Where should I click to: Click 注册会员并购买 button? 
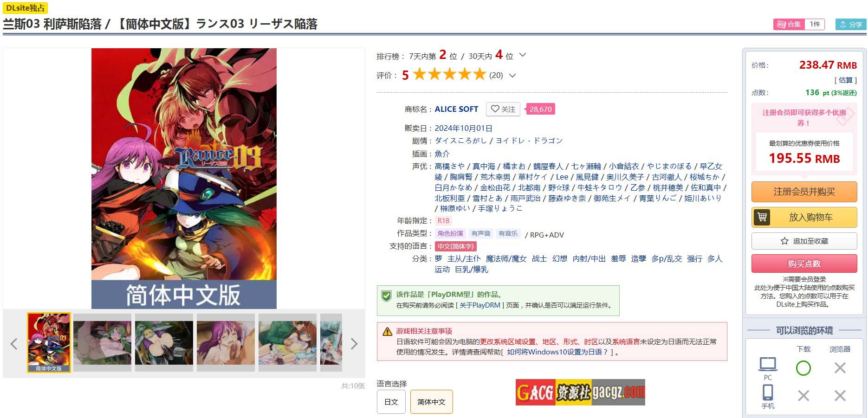pyautogui.click(x=804, y=192)
